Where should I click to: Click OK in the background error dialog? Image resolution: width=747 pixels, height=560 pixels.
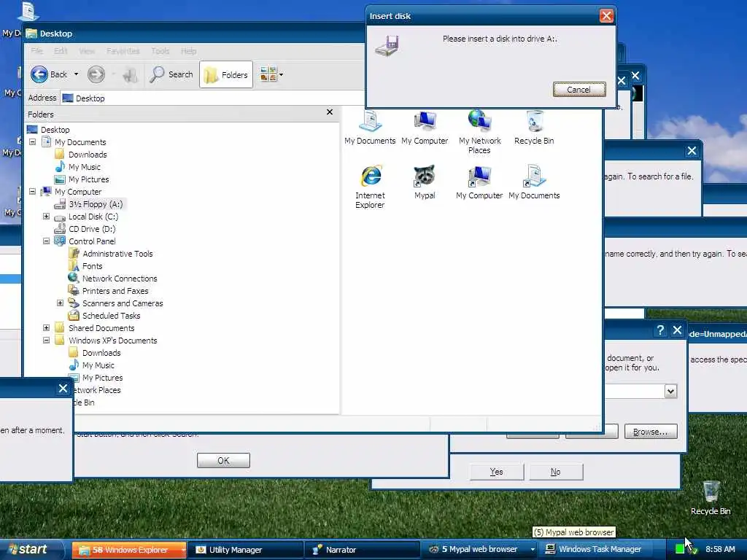point(223,461)
